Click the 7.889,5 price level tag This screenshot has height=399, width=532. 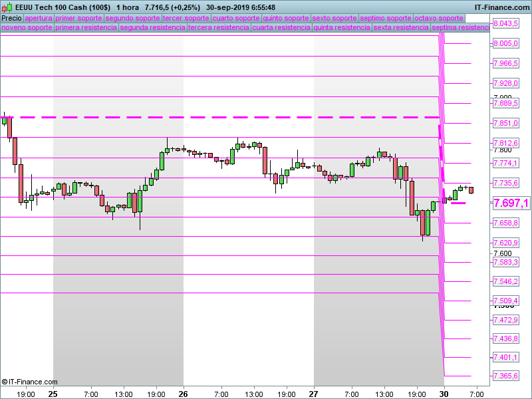[505, 103]
